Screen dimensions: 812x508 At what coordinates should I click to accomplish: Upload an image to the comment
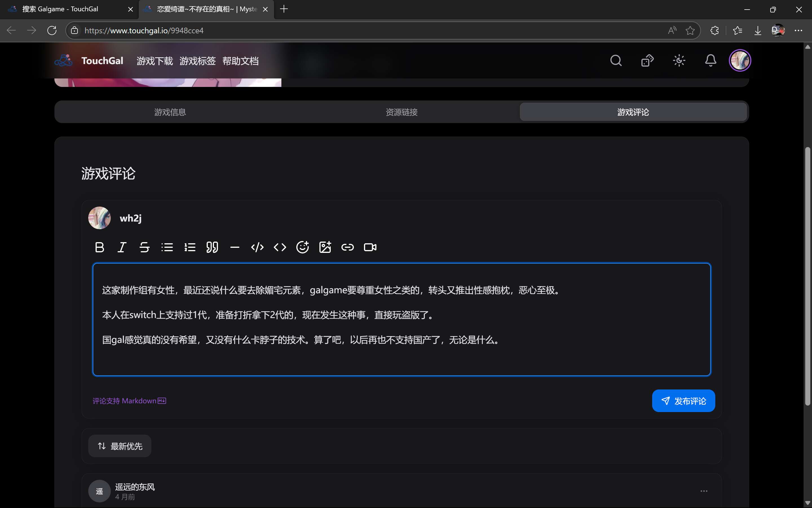pyautogui.click(x=325, y=247)
